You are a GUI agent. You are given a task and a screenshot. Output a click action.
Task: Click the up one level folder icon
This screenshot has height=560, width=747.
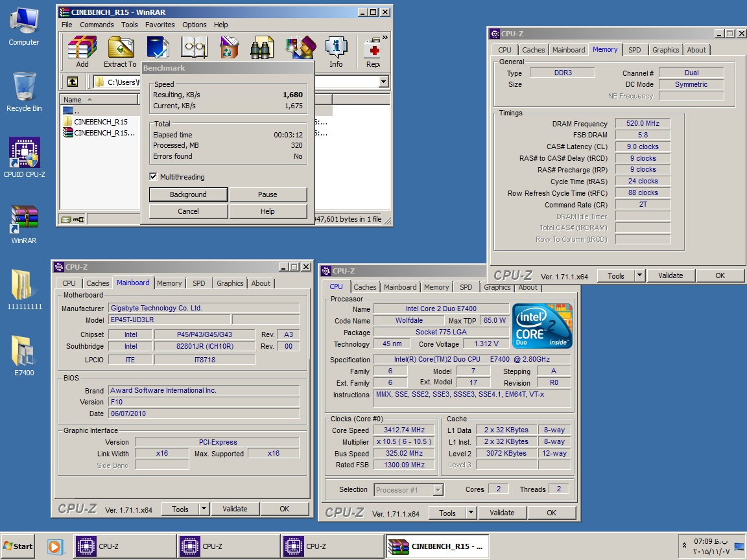[73, 82]
